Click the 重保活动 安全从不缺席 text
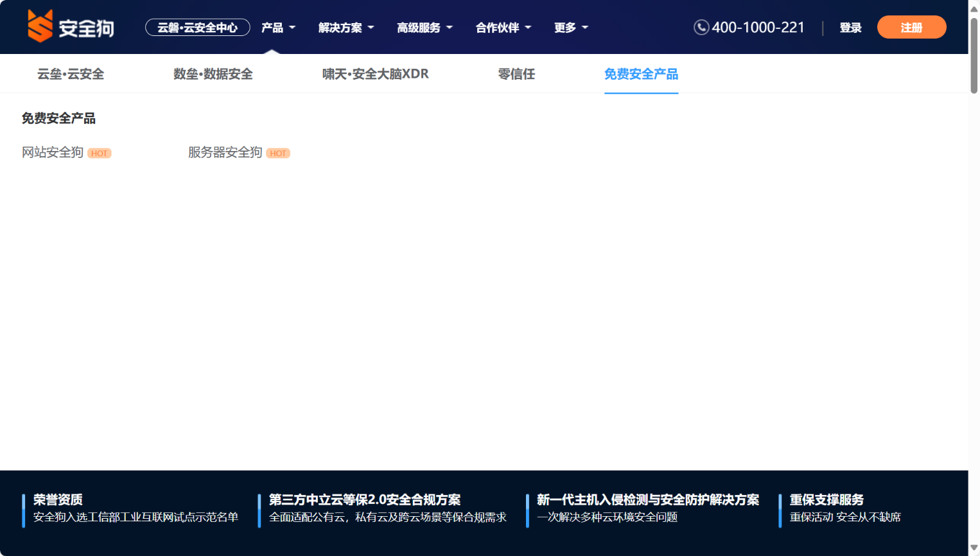The image size is (980, 556). pyautogui.click(x=846, y=517)
